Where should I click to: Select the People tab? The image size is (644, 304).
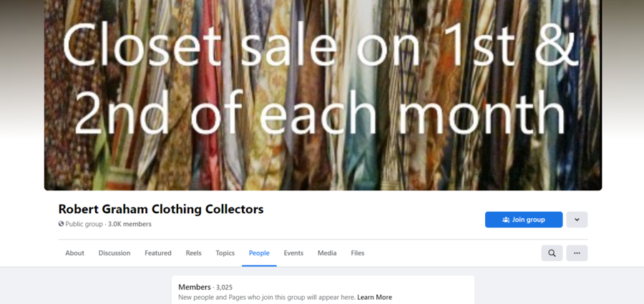[259, 253]
